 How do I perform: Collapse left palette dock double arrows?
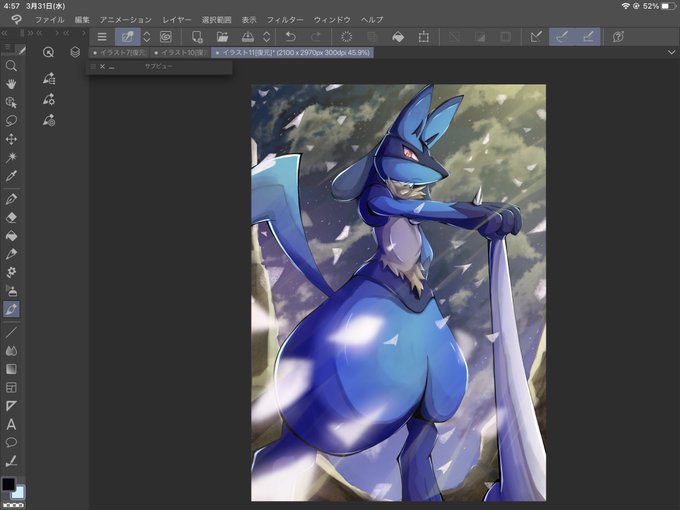pyautogui.click(x=4, y=33)
